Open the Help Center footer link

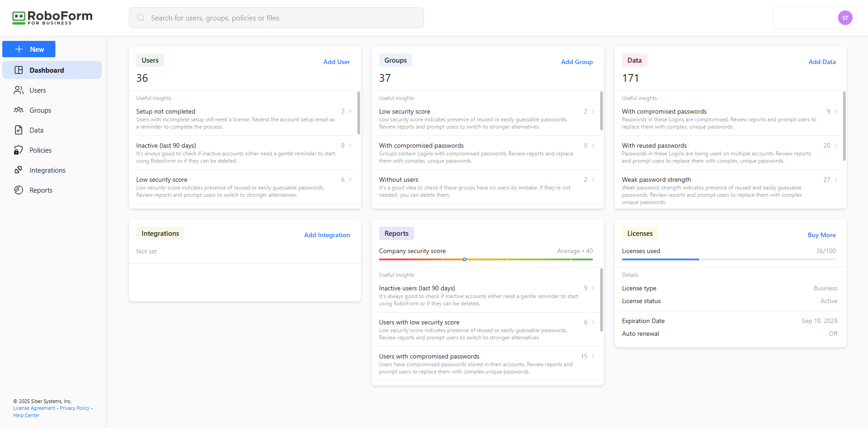pos(26,415)
